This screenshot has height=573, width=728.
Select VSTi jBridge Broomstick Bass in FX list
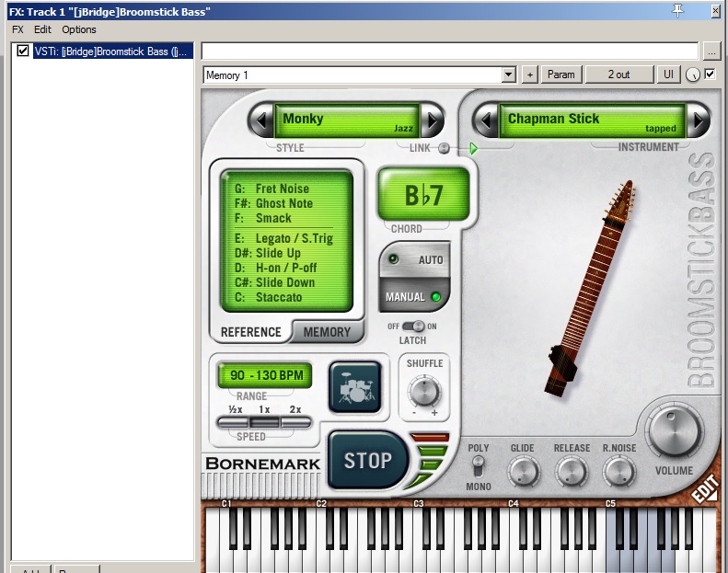(x=113, y=51)
